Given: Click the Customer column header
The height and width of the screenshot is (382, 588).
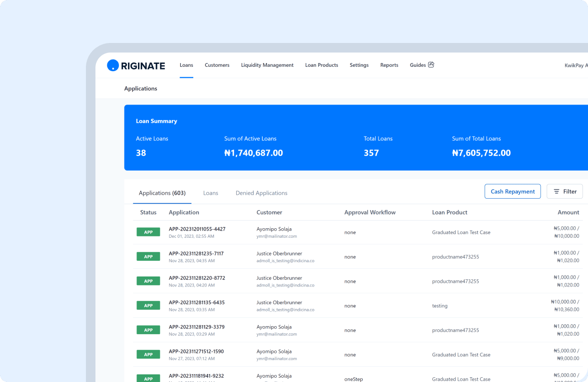Looking at the screenshot, I should [x=269, y=212].
